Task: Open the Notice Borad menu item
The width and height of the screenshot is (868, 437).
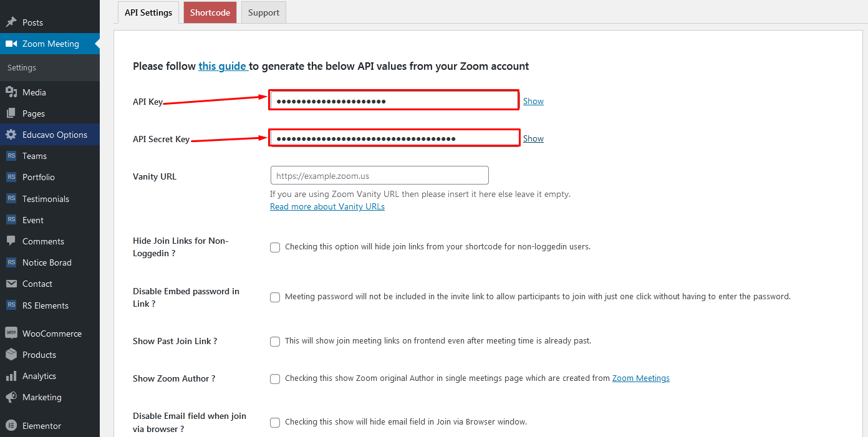Action: click(50, 262)
